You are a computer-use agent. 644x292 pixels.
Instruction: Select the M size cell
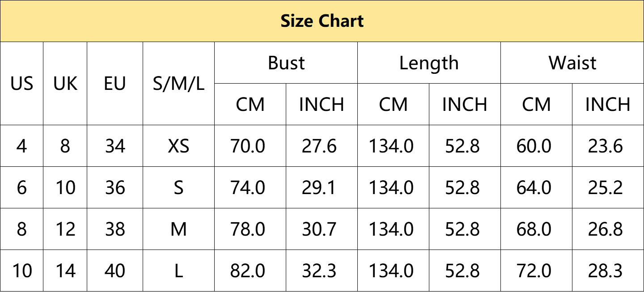(x=178, y=229)
